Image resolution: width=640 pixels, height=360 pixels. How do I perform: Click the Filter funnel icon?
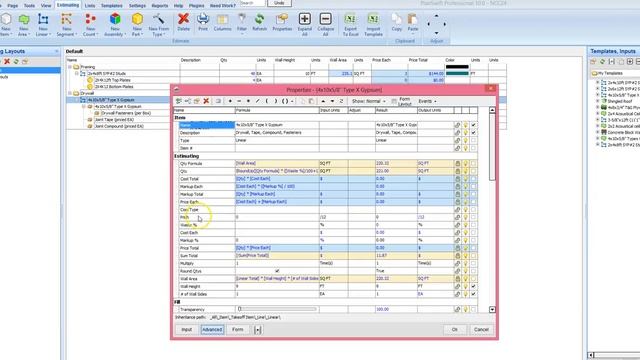pos(242,18)
